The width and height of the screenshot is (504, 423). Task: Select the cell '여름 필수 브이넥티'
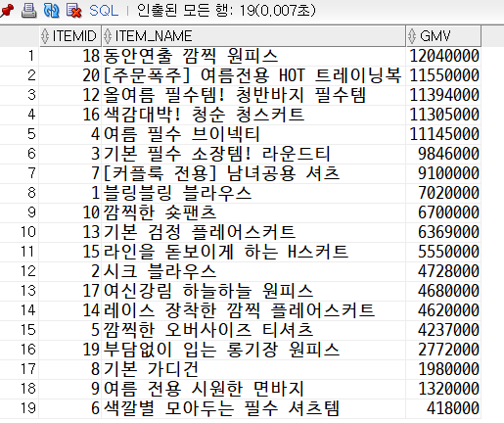(x=253, y=134)
